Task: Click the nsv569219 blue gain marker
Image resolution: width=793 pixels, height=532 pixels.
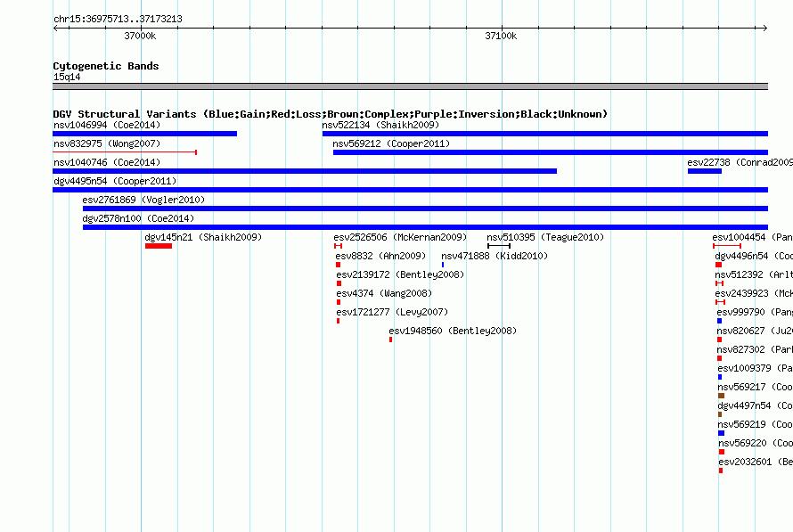Action: pyautogui.click(x=721, y=433)
